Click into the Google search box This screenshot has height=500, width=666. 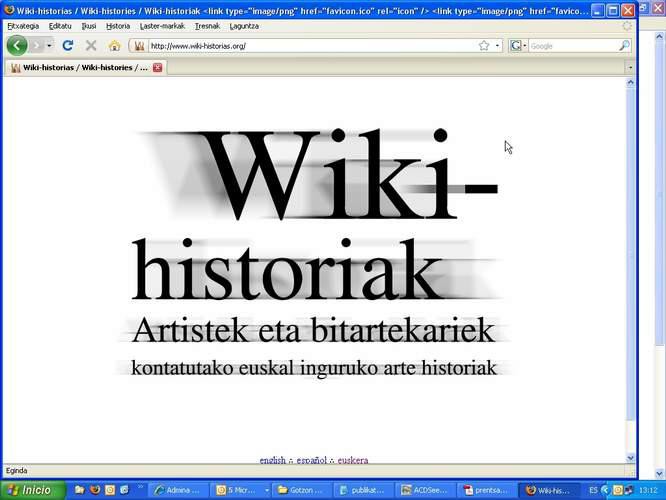click(x=573, y=46)
